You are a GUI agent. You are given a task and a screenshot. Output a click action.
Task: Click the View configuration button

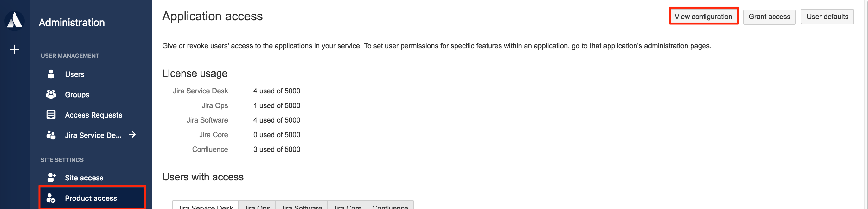click(x=703, y=16)
